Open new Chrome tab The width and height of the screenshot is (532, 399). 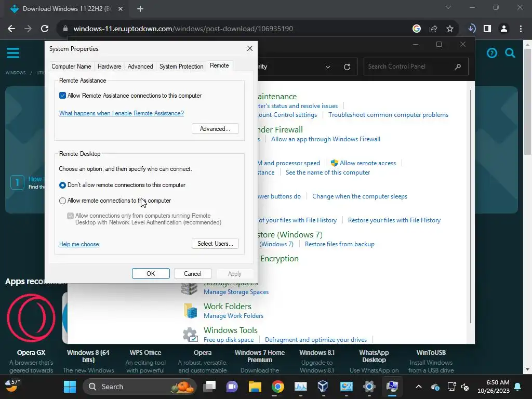coord(140,9)
